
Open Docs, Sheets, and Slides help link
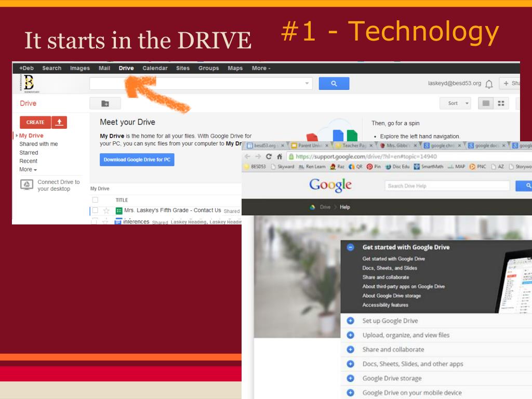tap(390, 268)
